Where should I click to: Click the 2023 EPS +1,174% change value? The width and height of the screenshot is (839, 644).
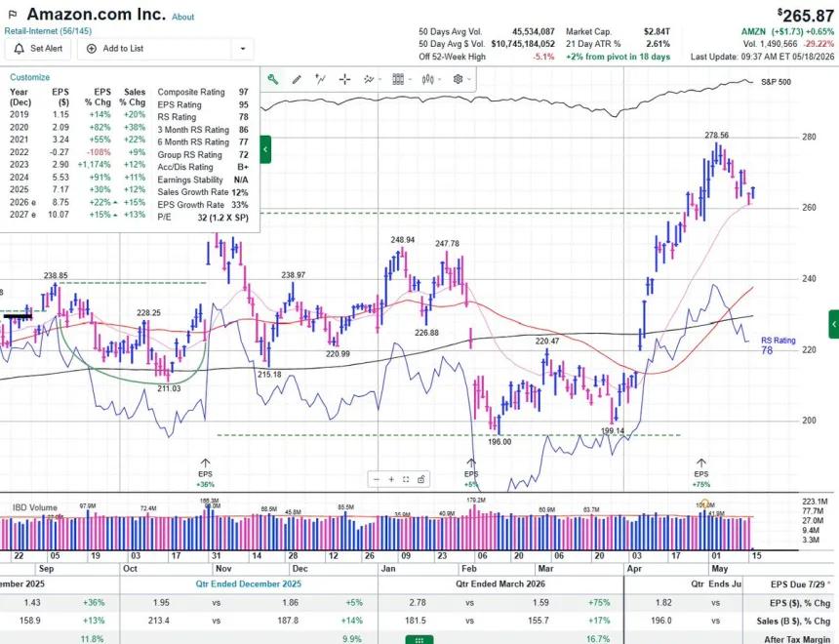(95, 165)
